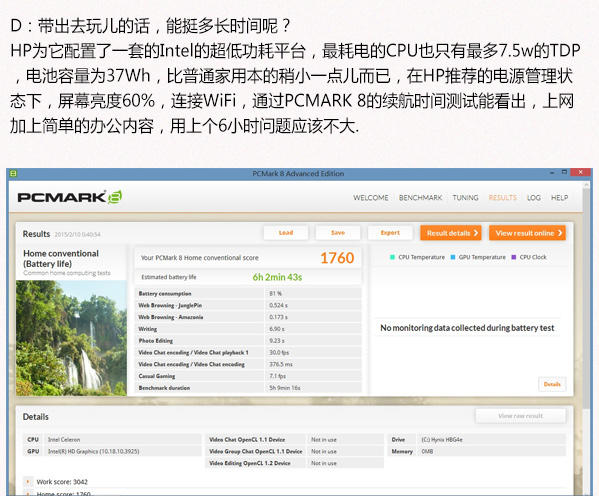Click Video Chat OpenCL 1.1 Device row

click(295, 439)
